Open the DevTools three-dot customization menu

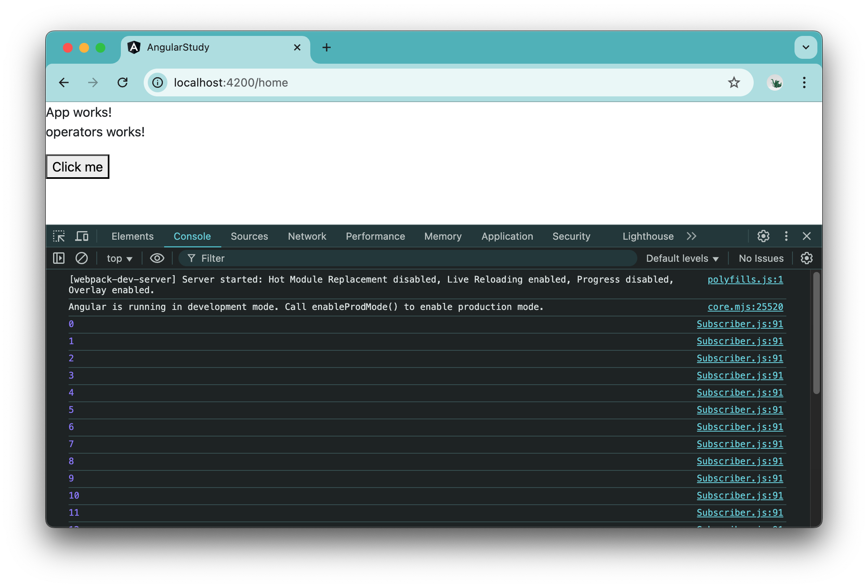click(785, 236)
